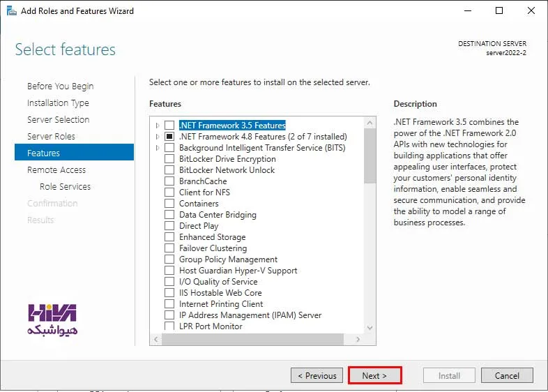
Task: Check Host Guardian Hyper-V Support checkbox
Action: pyautogui.click(x=169, y=271)
